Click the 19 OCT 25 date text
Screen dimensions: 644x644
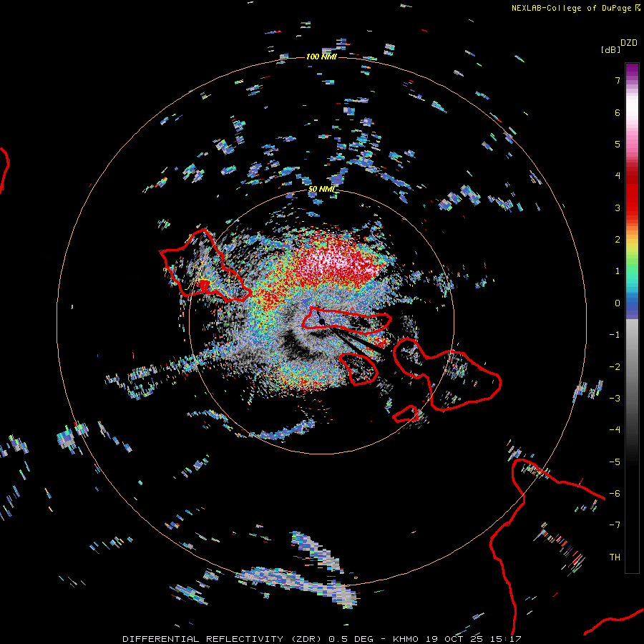pos(456,639)
